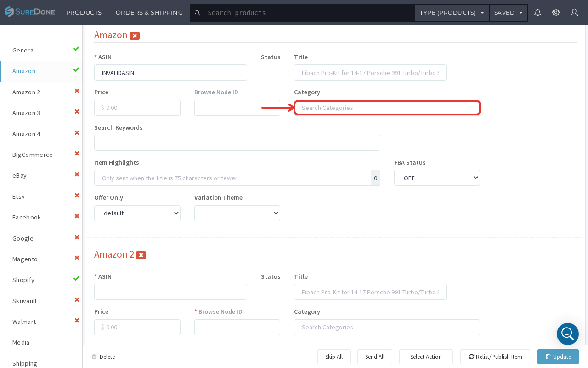Click the Amazon 2 Price field

[137, 327]
